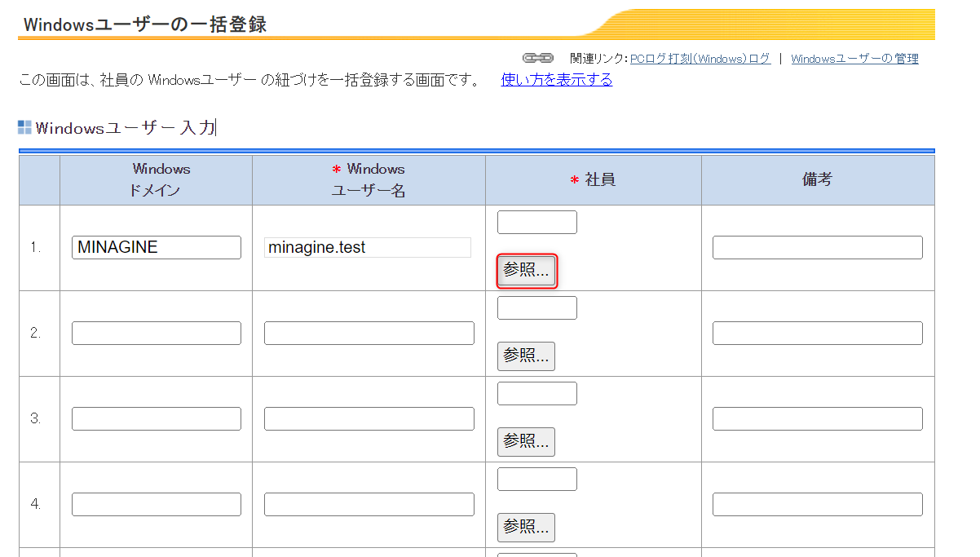
Task: Click 参照... button in row 2
Action: (x=526, y=356)
